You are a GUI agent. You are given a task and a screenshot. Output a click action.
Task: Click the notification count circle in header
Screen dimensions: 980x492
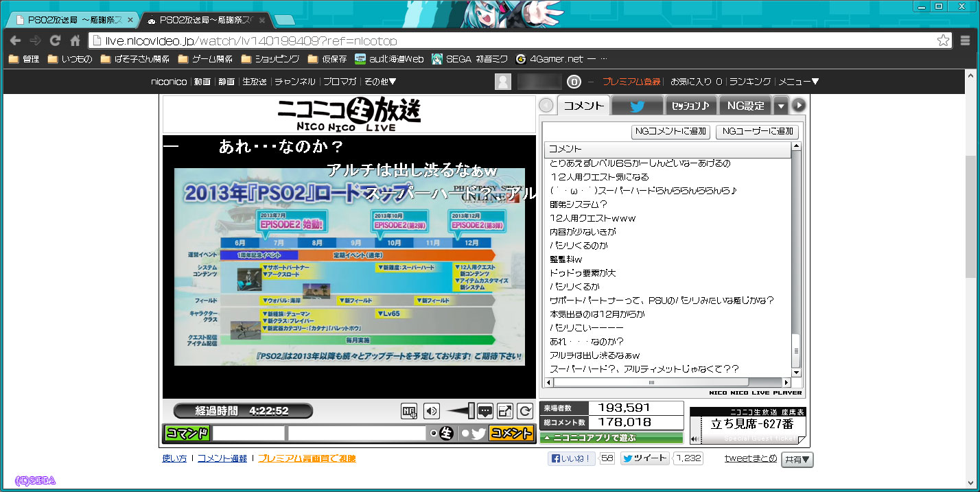click(574, 82)
